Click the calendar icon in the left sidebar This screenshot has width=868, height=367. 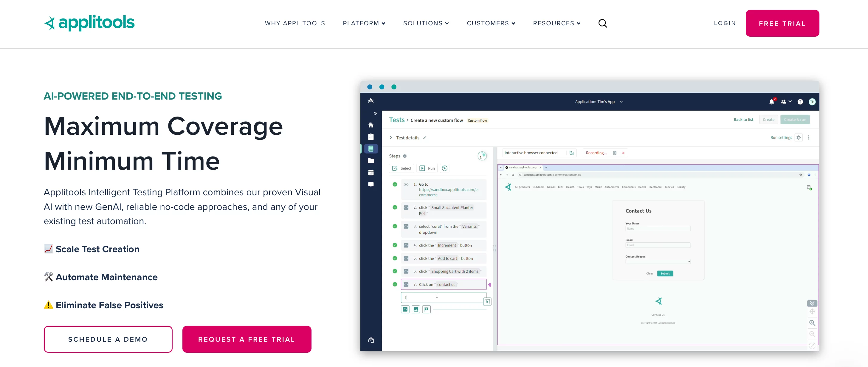coord(371,173)
